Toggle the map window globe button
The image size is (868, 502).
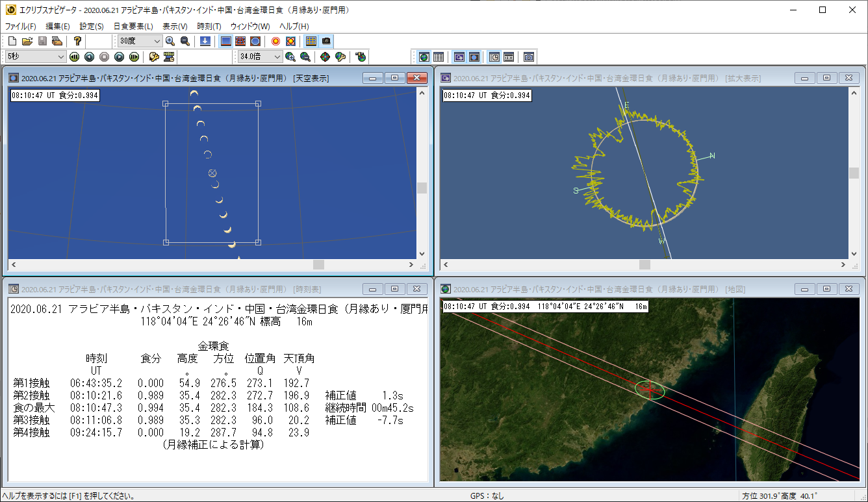[x=424, y=57]
